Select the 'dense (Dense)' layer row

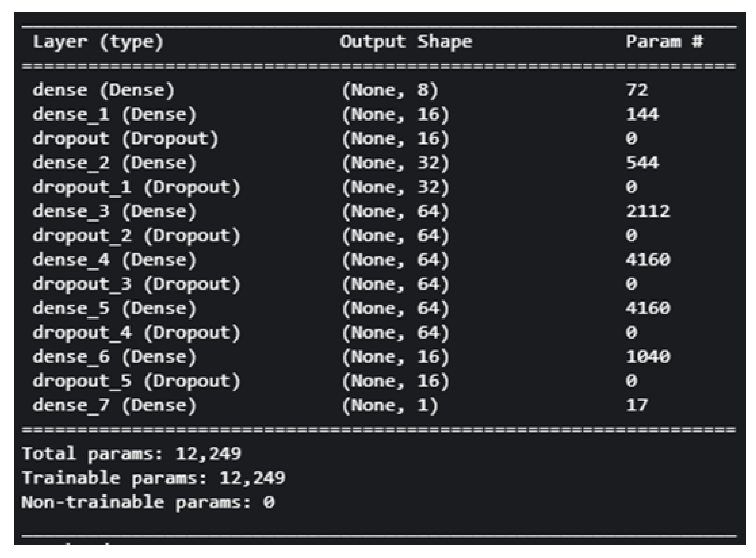tap(103, 90)
